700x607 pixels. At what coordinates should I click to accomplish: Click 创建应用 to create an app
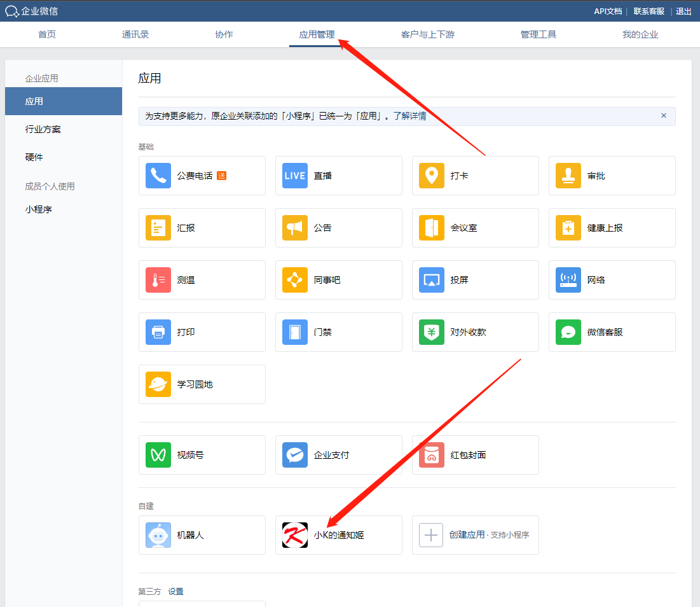tap(475, 535)
